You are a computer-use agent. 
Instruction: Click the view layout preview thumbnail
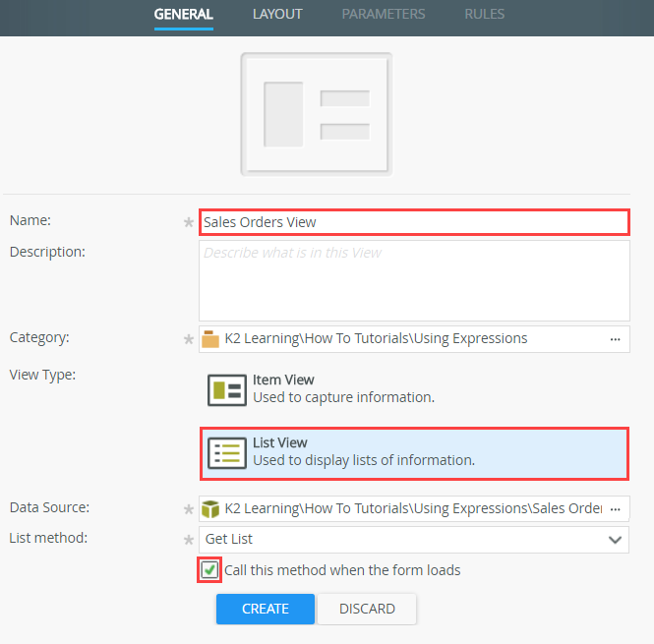(316, 114)
